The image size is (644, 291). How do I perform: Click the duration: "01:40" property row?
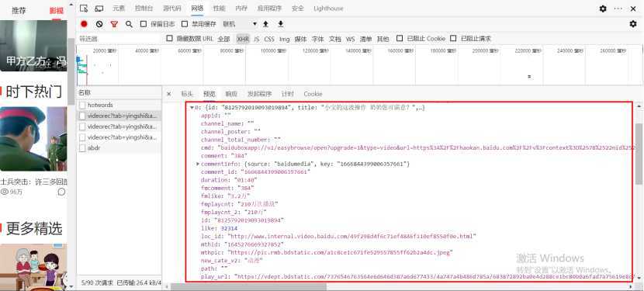point(229,180)
